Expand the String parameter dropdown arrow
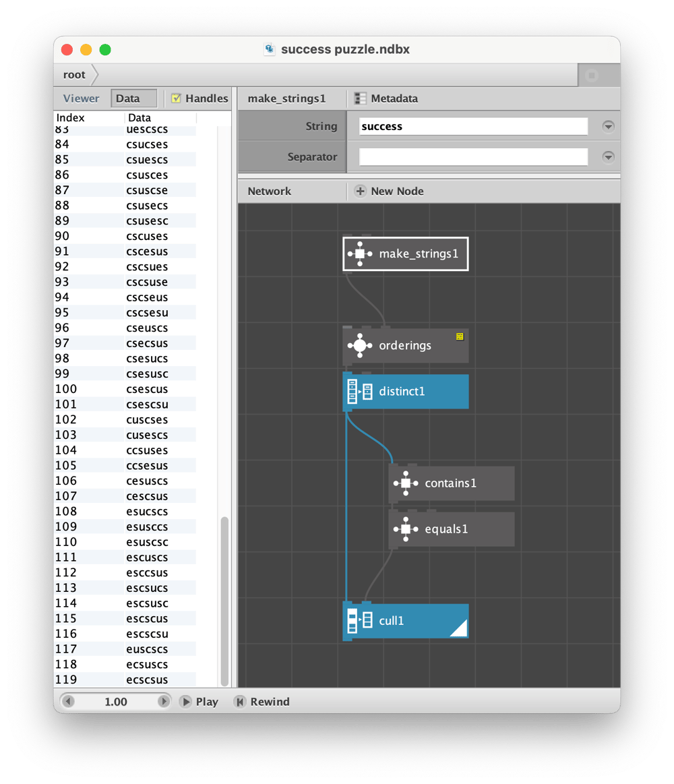The image size is (674, 784). (608, 127)
